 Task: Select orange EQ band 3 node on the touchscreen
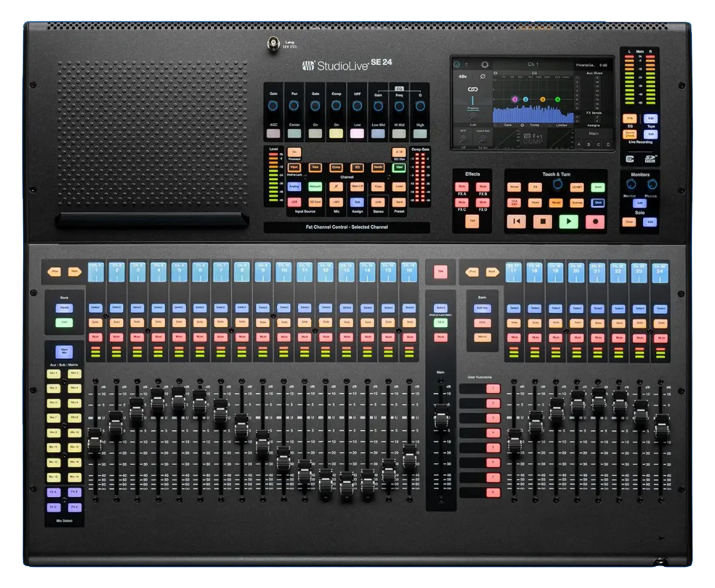point(543,99)
